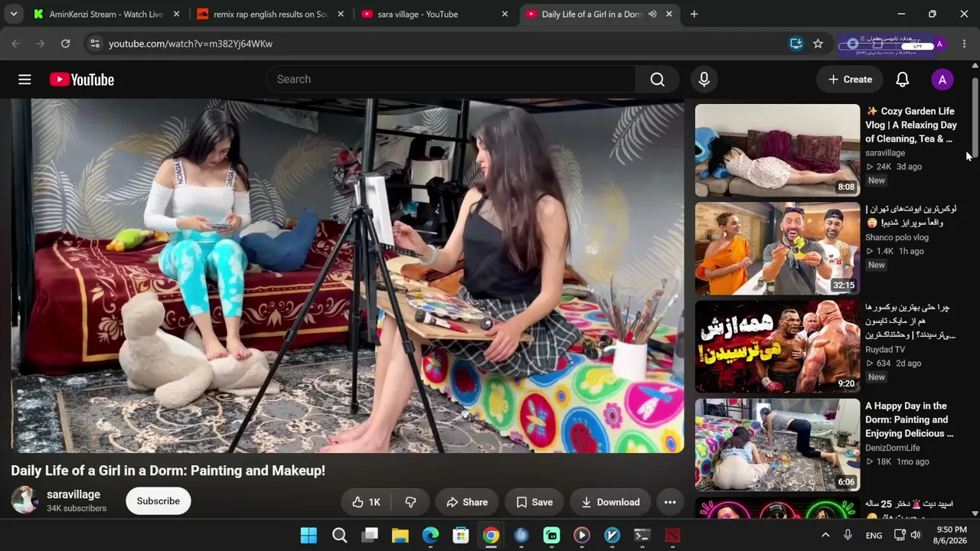980x551 pixels.
Task: Subscribe to saravillage channel
Action: tap(158, 501)
